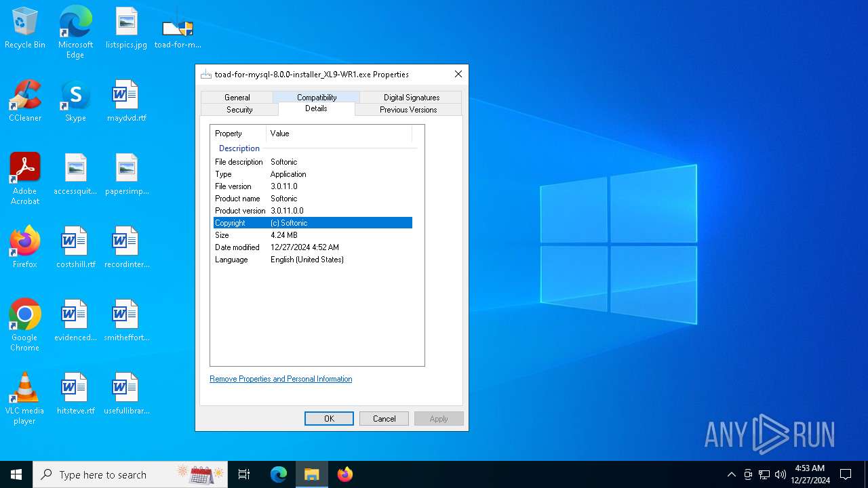Open the volume control tray icon

pos(781,474)
